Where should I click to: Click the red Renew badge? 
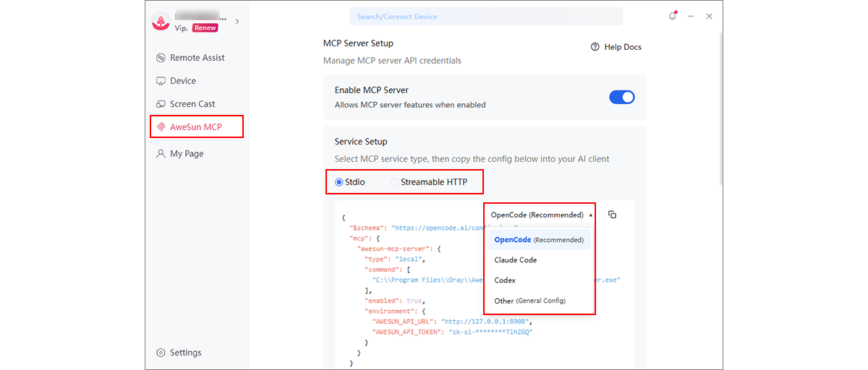205,28
